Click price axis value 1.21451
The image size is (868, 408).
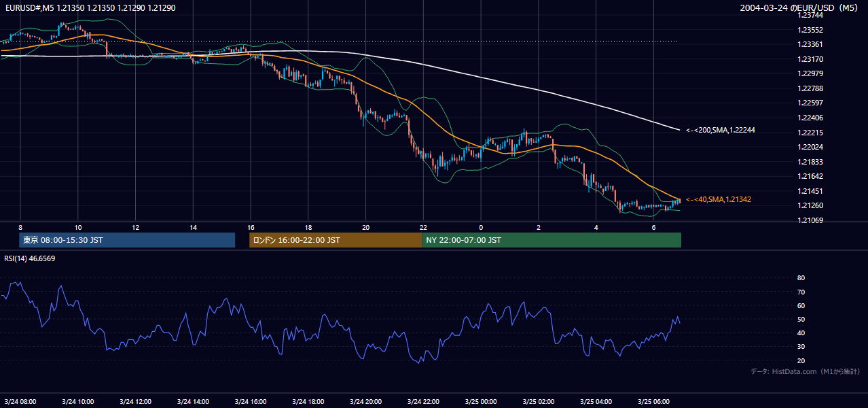click(809, 191)
